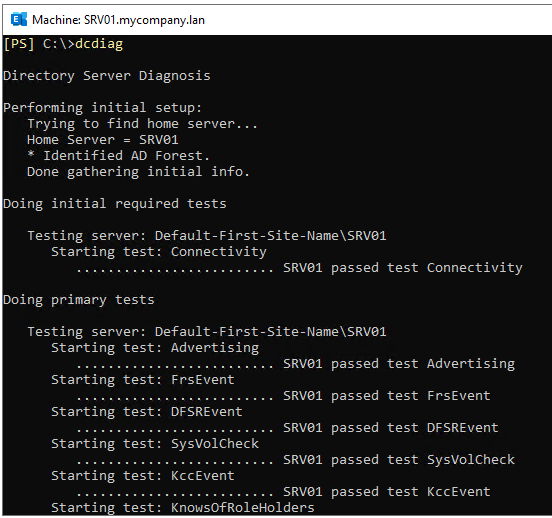Click the 'Starting test: Advertising' line
This screenshot has width=552, height=518.
(x=155, y=348)
